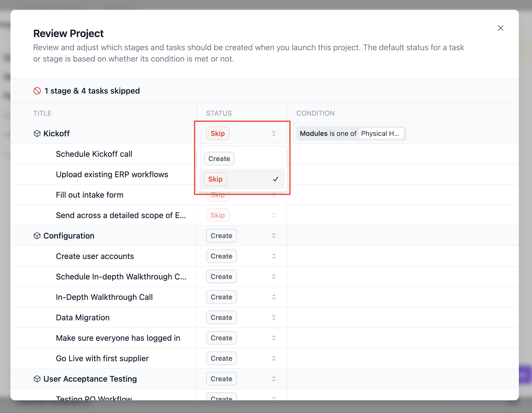Click the User Acceptance Testing cube icon

click(37, 379)
